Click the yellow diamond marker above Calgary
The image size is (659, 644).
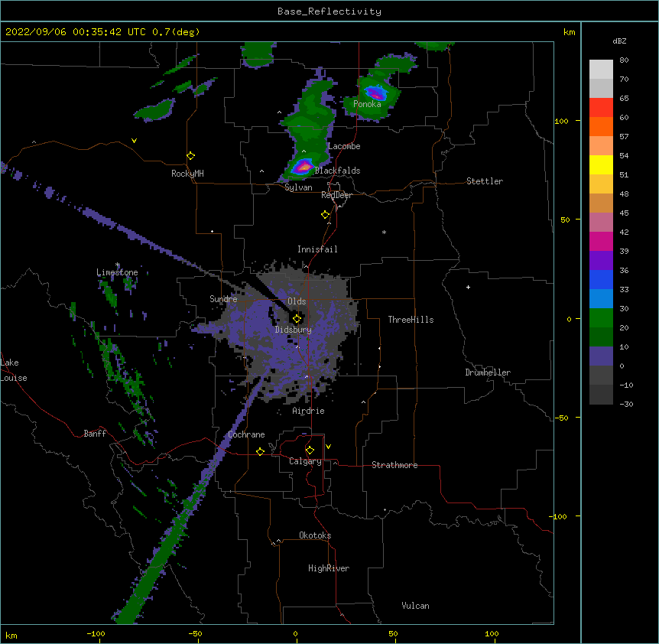coord(310,450)
